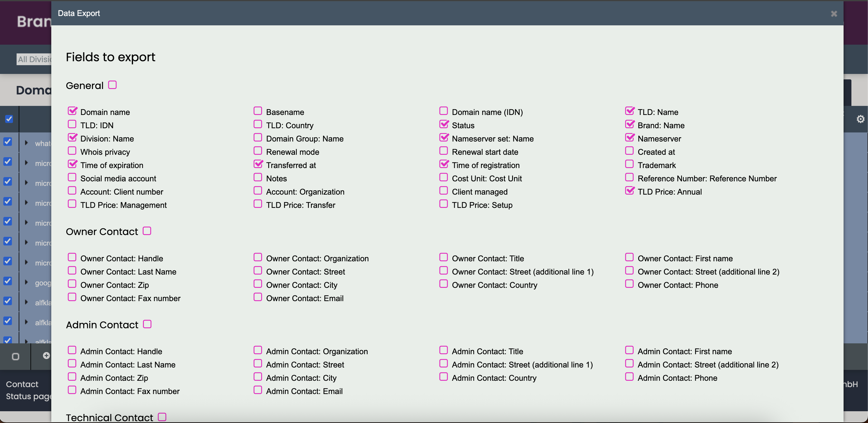Expand the 'goog' domain row arrow

(x=26, y=282)
